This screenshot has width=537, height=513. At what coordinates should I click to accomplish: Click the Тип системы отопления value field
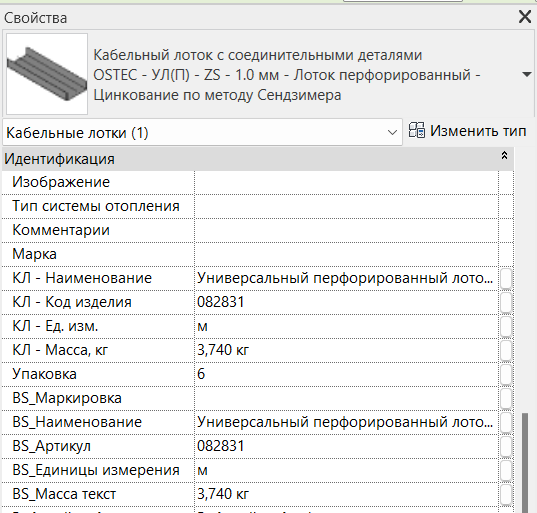[x=346, y=207]
